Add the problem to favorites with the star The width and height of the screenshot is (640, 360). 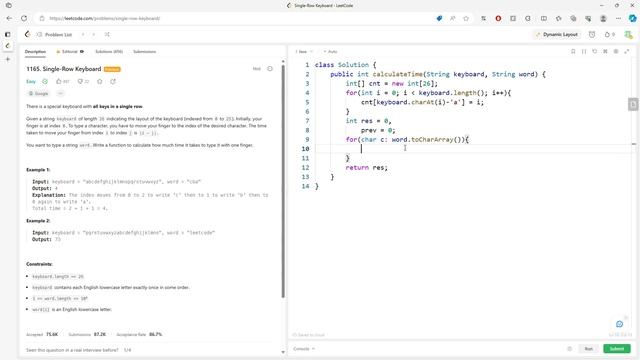pyautogui.click(x=100, y=82)
